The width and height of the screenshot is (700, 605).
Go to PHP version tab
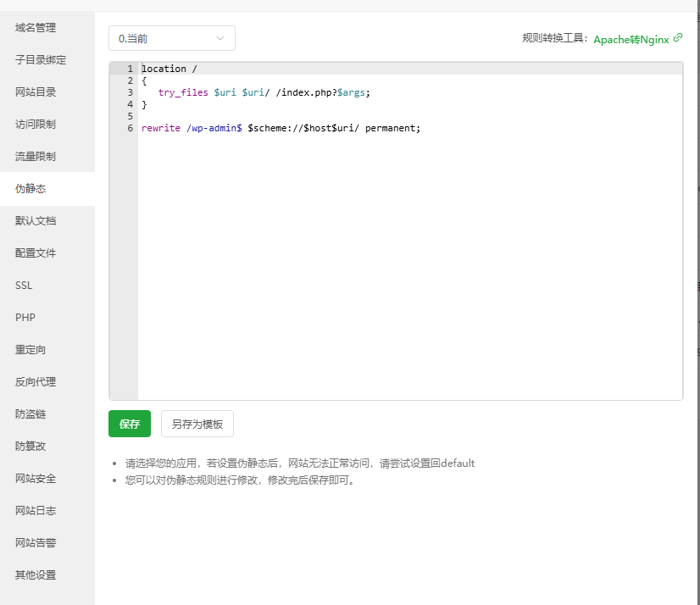point(25,318)
